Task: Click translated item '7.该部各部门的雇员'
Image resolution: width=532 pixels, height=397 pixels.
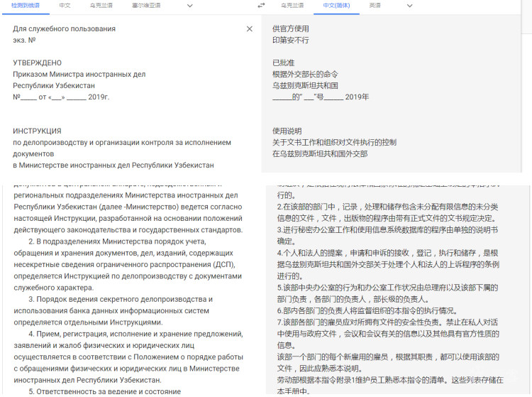Action: point(388,334)
